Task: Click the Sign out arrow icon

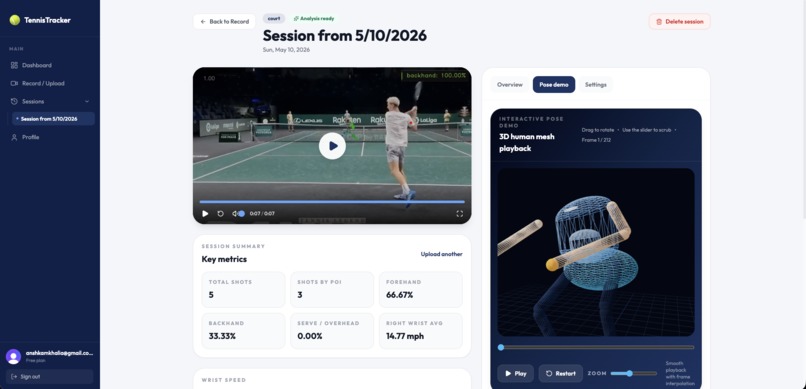Action: coord(14,377)
